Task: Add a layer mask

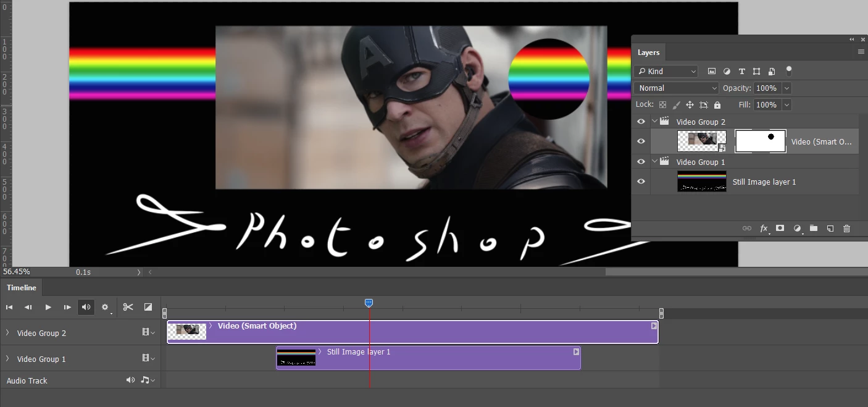Action: tap(780, 229)
